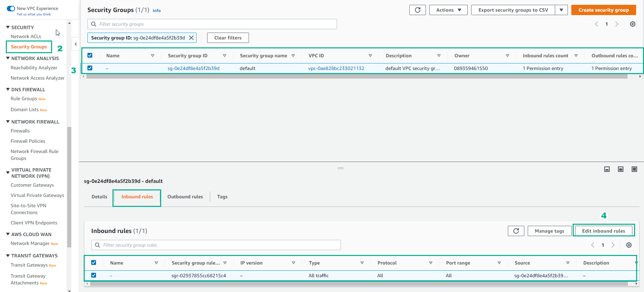Image resolution: width=644 pixels, height=292 pixels.
Task: Sort by Owner column
Action: click(x=508, y=56)
